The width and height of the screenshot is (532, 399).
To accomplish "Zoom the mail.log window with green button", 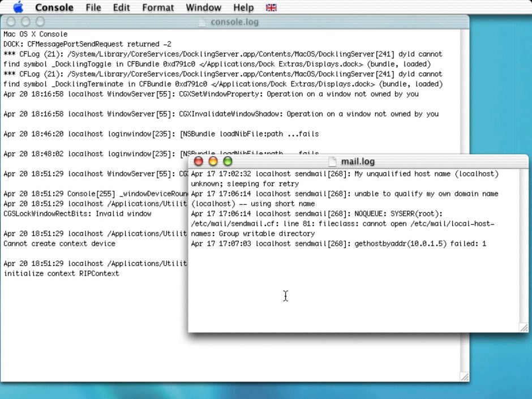I will pyautogui.click(x=228, y=161).
